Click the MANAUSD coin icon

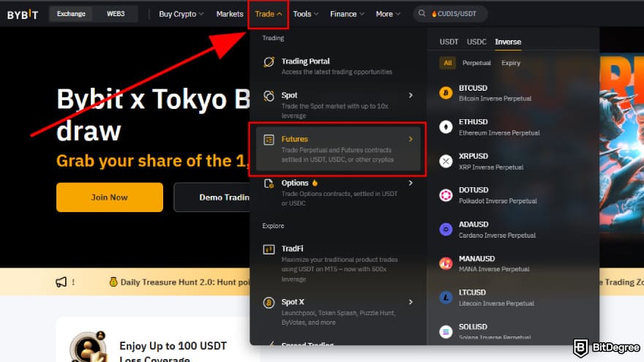[446, 263]
